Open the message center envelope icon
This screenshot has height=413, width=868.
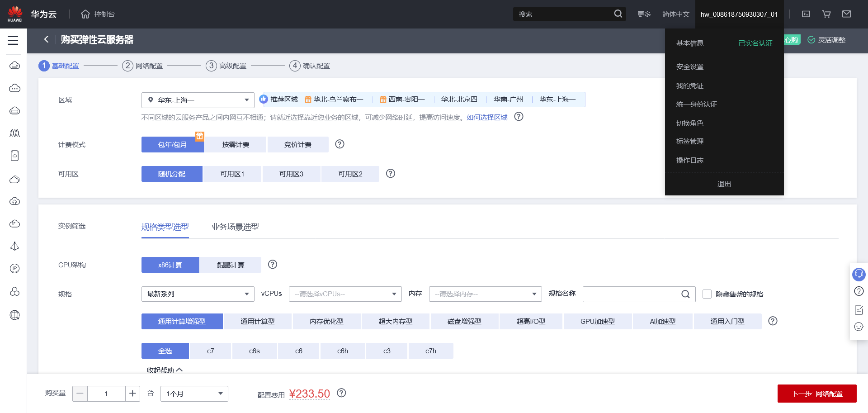(x=846, y=14)
